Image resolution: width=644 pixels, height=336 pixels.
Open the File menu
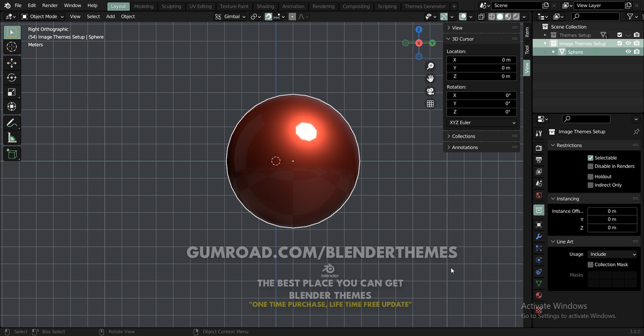pyautogui.click(x=18, y=6)
